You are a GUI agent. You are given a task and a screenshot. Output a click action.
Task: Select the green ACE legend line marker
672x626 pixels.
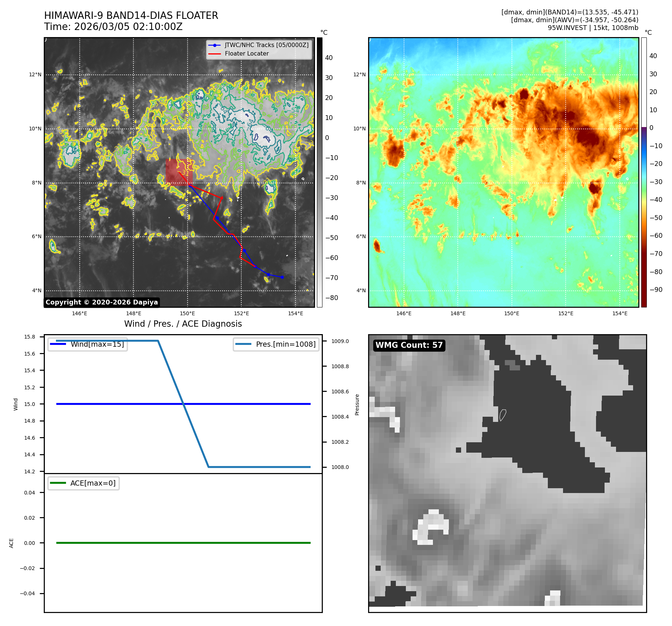click(58, 483)
